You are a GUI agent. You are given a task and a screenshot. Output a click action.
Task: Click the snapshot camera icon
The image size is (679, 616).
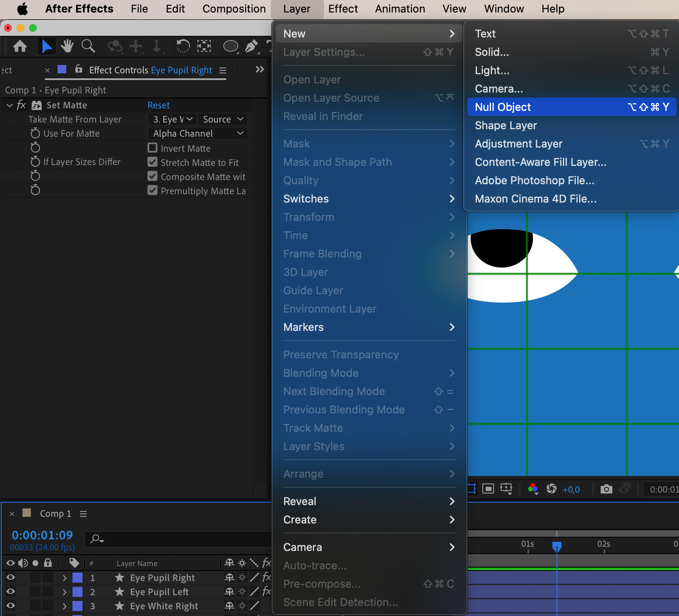coord(607,489)
